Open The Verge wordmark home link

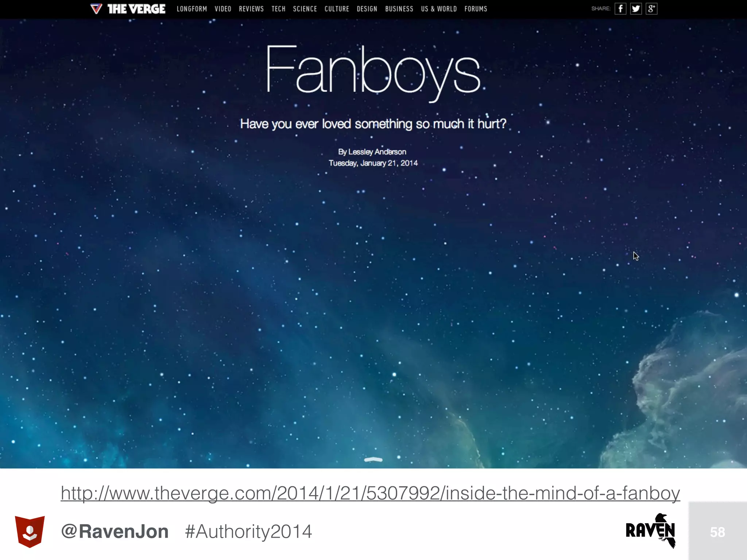[x=136, y=9]
